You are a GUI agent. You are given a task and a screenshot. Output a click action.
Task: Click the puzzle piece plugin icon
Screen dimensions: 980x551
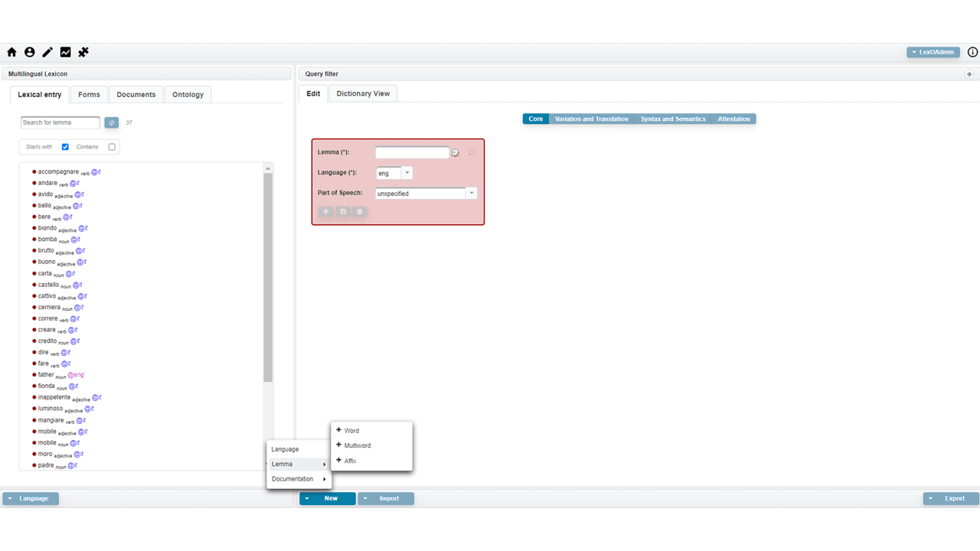pos(83,52)
